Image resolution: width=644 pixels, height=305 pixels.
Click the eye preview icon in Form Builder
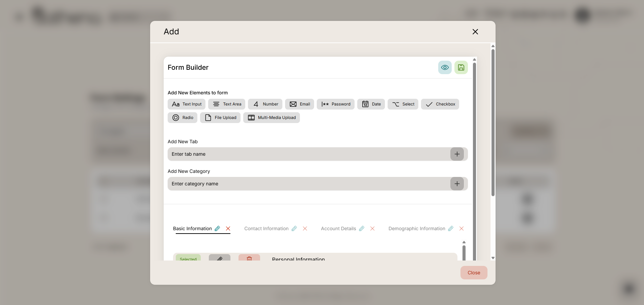pyautogui.click(x=445, y=67)
